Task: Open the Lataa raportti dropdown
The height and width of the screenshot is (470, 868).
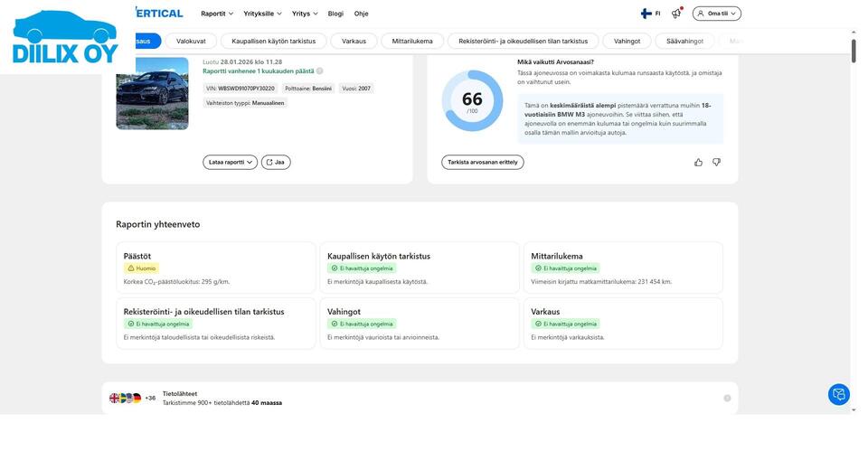Action: click(x=230, y=162)
